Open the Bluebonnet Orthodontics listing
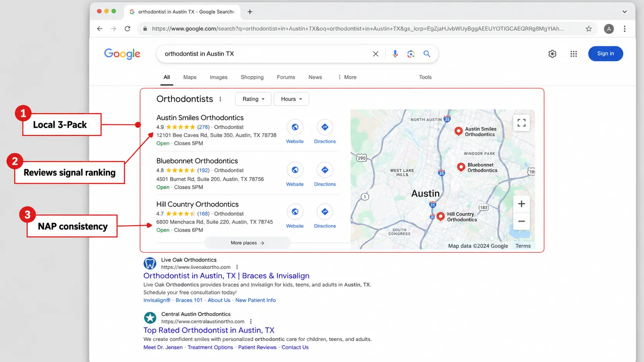Screen dimensions: 644x362 [197, 161]
